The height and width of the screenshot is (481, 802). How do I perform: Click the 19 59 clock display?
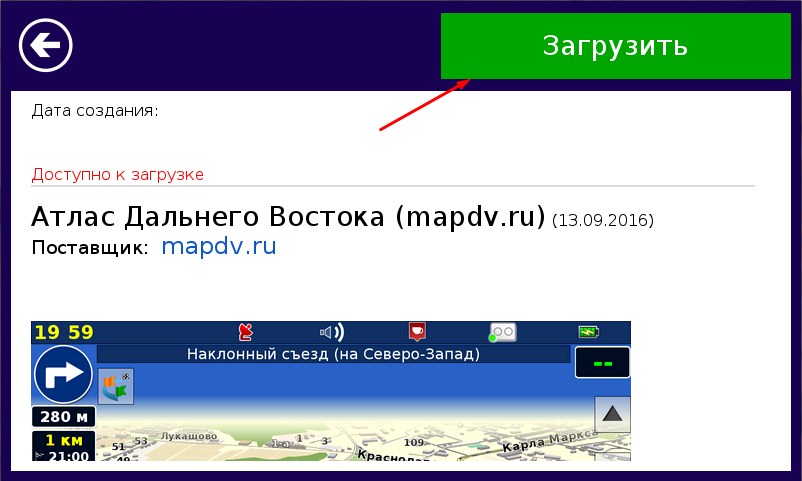click(63, 332)
